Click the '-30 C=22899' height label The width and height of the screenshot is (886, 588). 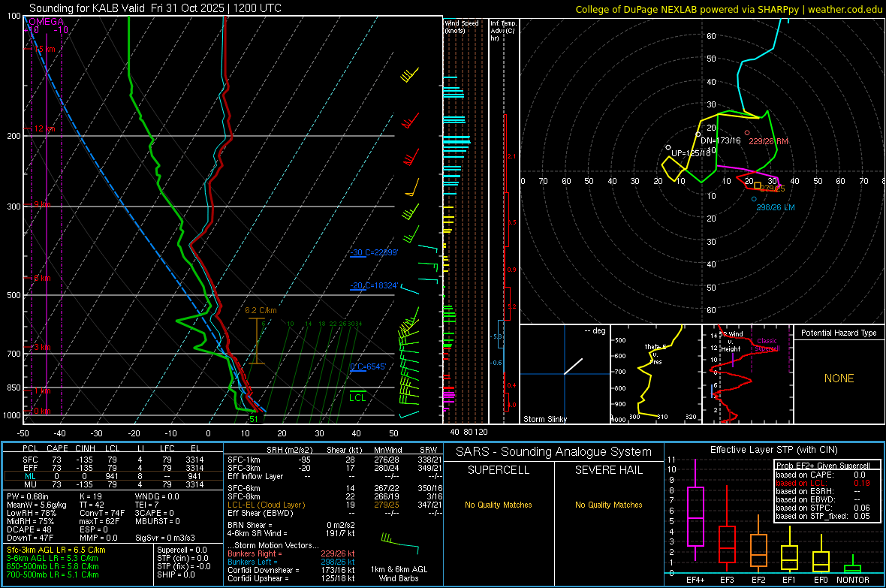(373, 252)
